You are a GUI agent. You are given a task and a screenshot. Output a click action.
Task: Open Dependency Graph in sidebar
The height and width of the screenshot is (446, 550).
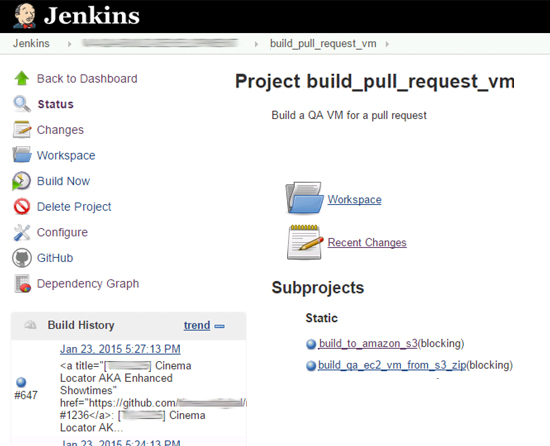click(88, 283)
